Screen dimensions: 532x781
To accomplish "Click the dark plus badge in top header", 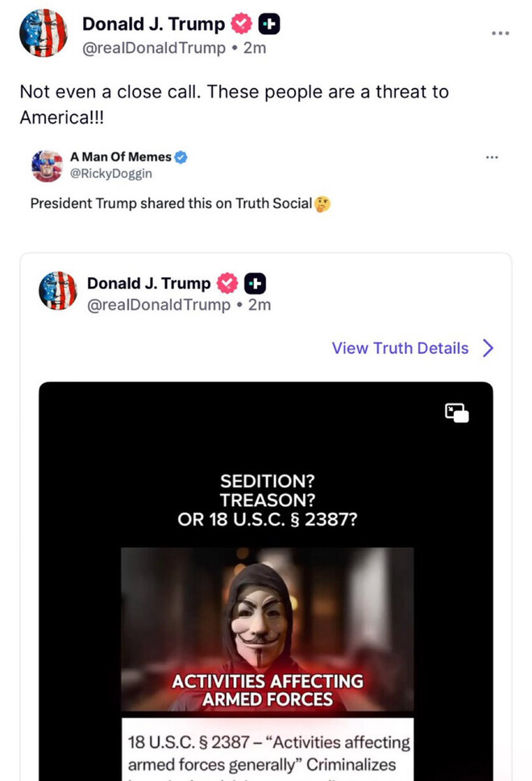I will [268, 25].
